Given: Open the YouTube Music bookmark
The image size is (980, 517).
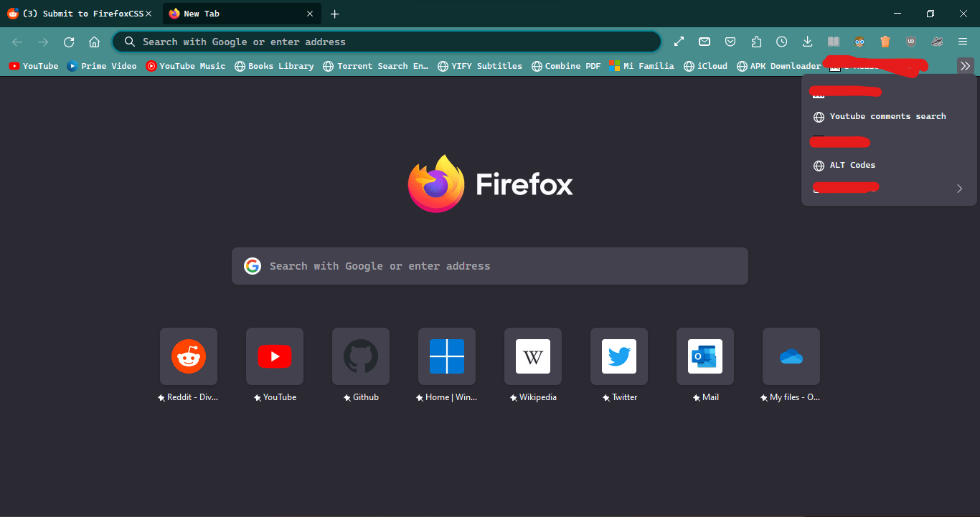Looking at the screenshot, I should 186,65.
